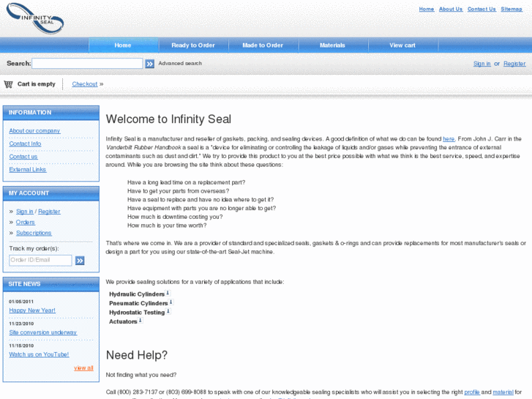This screenshot has width=532, height=399.
Task: Open Orders in My Account
Action: click(x=26, y=222)
